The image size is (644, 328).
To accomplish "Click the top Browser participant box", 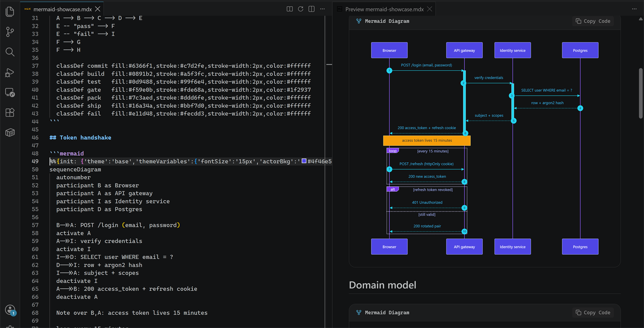I will [x=389, y=50].
